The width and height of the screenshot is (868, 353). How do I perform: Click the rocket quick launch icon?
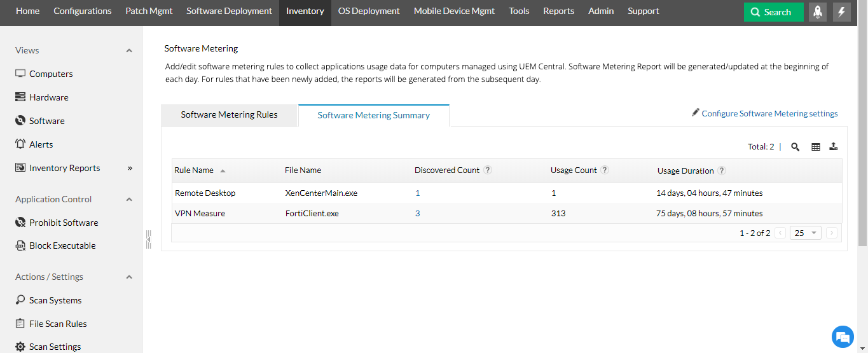(818, 12)
